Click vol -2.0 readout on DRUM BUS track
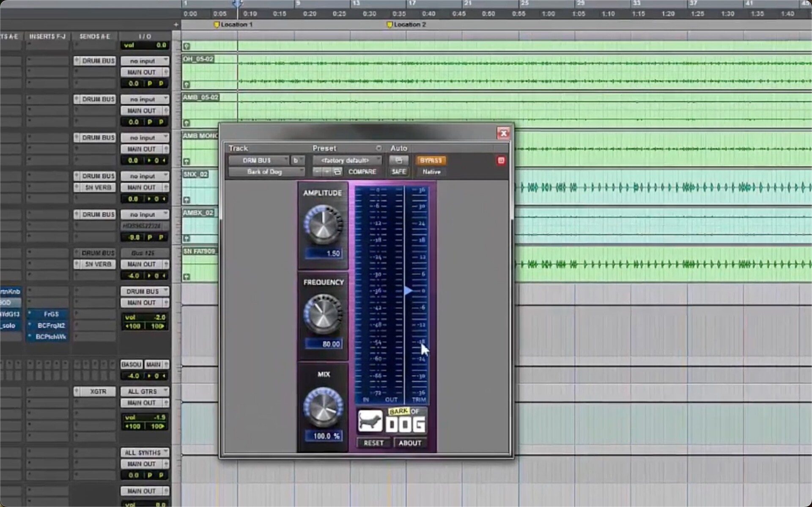 (145, 317)
